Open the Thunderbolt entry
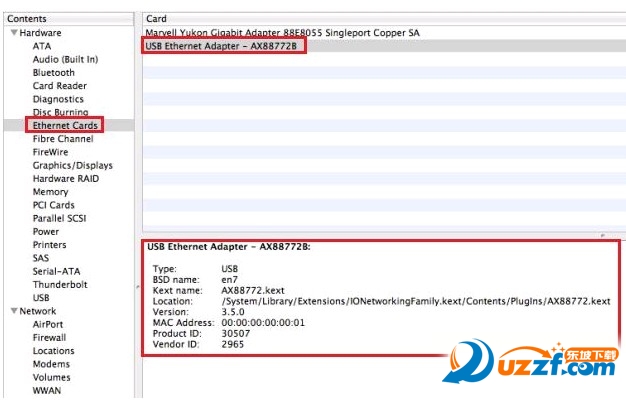Viewport: 626px width, 400px height. click(x=58, y=285)
